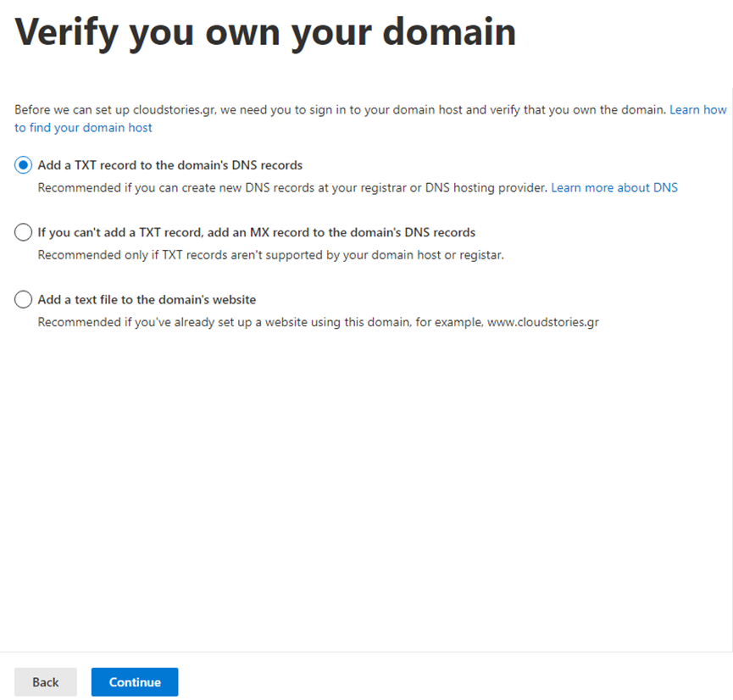Choose the MX record radio button

click(x=24, y=232)
